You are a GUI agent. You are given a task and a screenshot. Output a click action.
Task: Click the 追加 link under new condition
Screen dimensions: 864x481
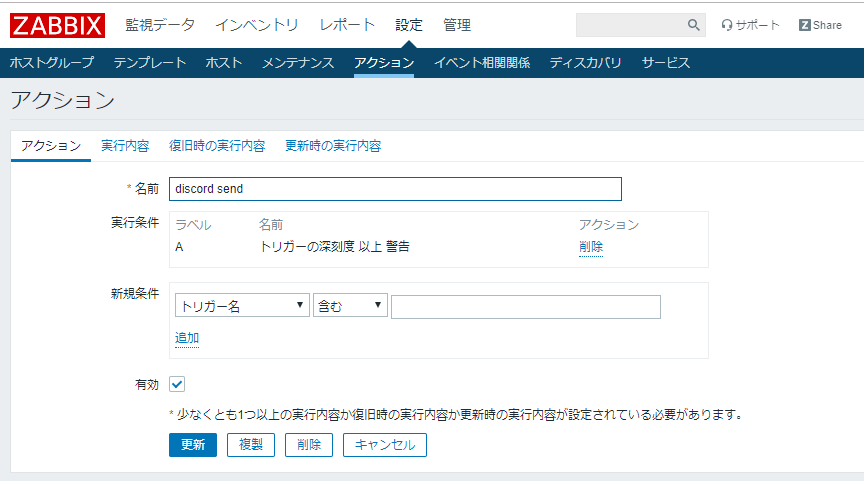pos(187,338)
